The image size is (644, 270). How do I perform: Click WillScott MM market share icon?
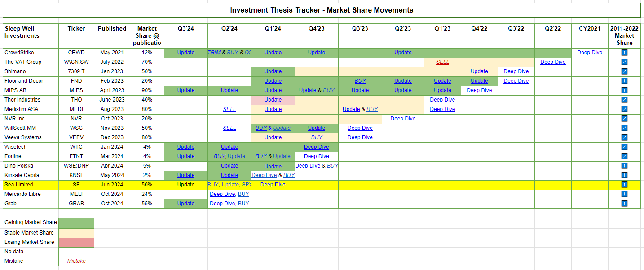click(624, 128)
